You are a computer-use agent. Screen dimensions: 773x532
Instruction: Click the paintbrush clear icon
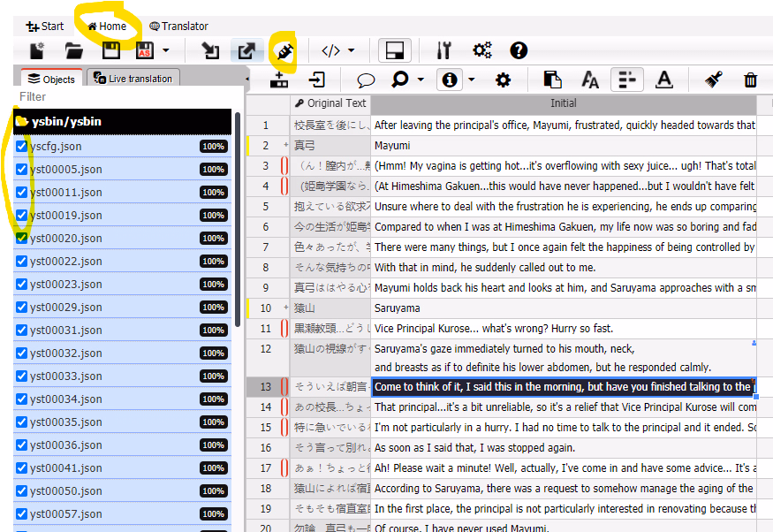[x=714, y=80]
